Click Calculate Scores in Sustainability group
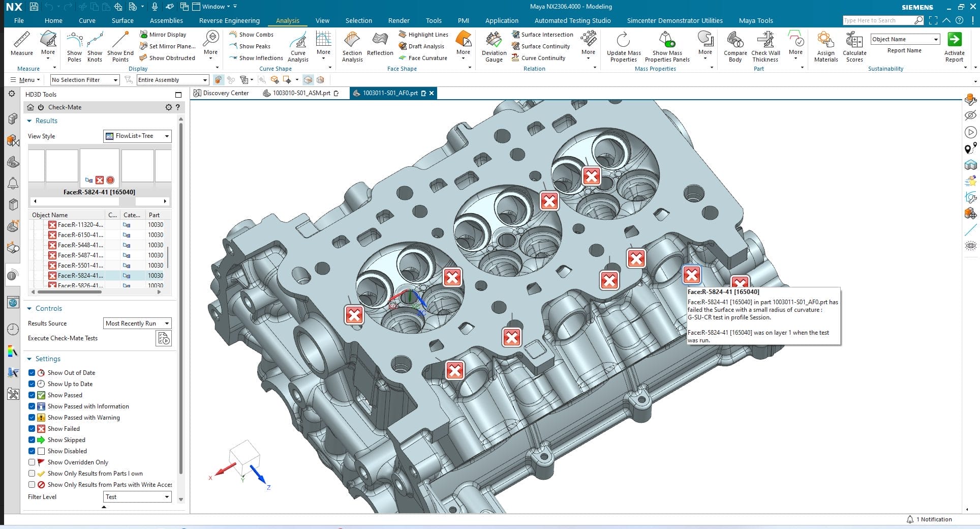This screenshot has width=980, height=529. pyautogui.click(x=854, y=46)
